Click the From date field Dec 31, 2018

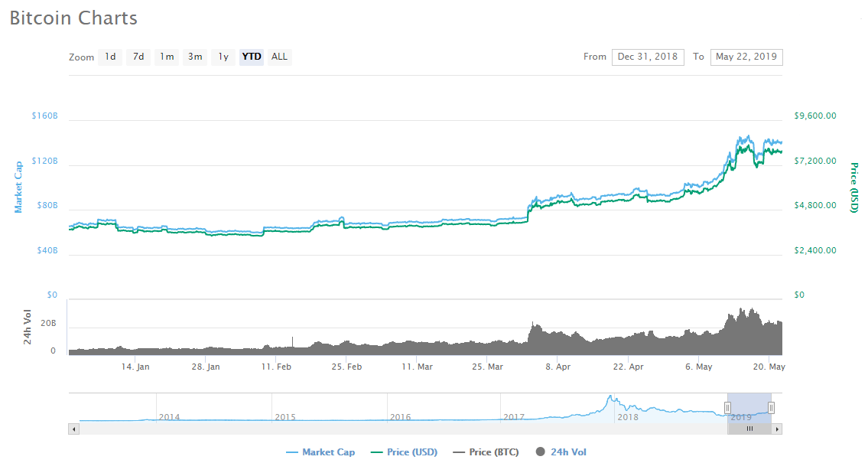coord(648,57)
